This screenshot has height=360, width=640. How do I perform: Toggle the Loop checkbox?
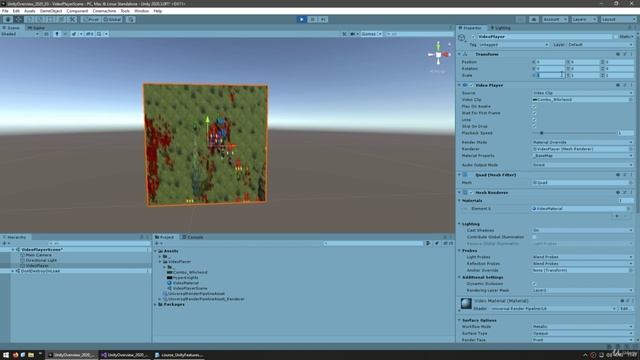click(534, 120)
